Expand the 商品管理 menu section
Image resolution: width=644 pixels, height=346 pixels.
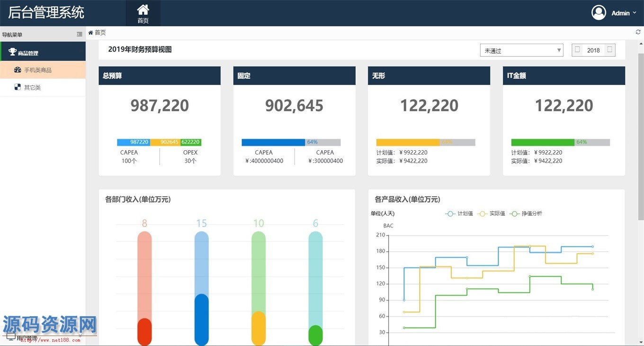pos(43,51)
